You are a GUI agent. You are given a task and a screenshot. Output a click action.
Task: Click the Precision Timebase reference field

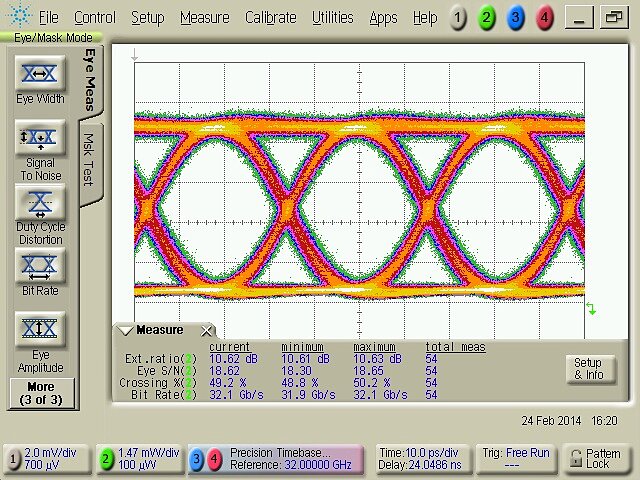pos(290,459)
